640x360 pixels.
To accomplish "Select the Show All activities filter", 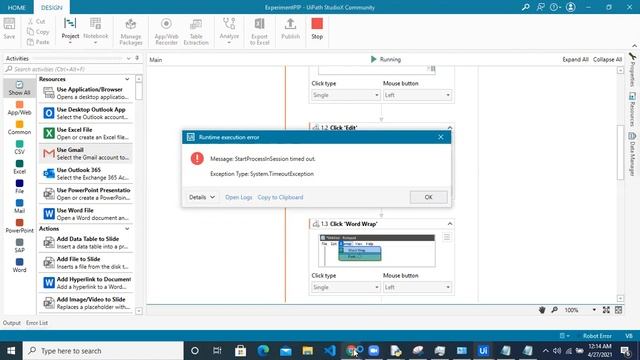I will click(x=19, y=88).
